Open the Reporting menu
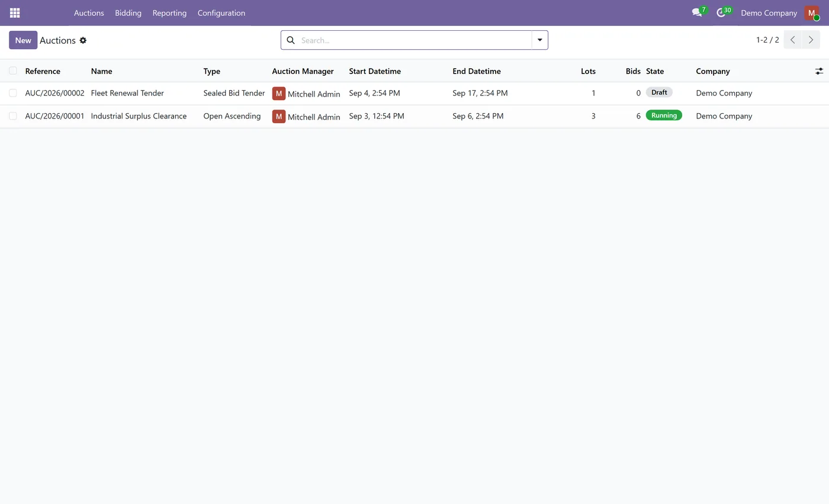This screenshot has height=504, width=829. (x=169, y=12)
